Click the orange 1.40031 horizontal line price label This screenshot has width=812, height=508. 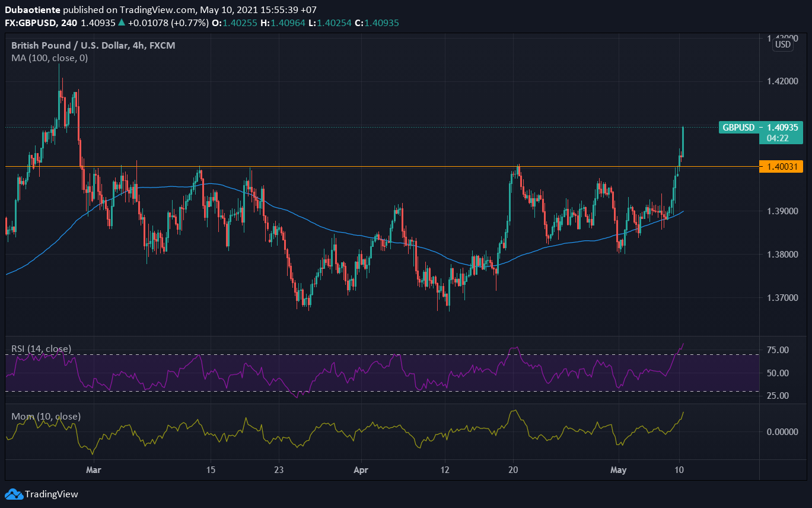coord(781,167)
